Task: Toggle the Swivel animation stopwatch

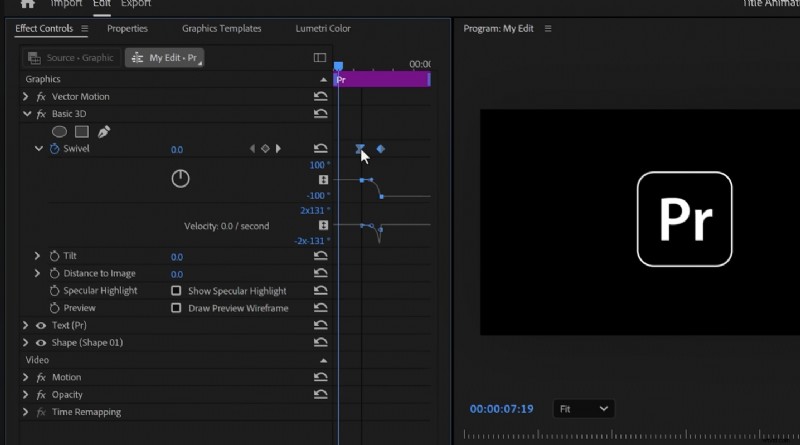Action: pyautogui.click(x=55, y=149)
